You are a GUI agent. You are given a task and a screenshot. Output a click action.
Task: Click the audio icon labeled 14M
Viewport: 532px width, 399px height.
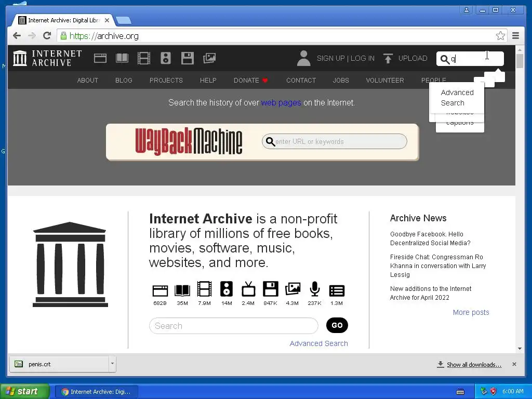(227, 289)
